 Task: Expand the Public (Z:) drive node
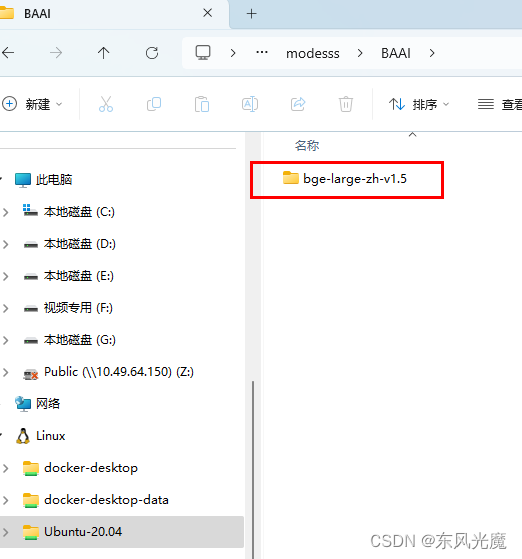pos(6,372)
